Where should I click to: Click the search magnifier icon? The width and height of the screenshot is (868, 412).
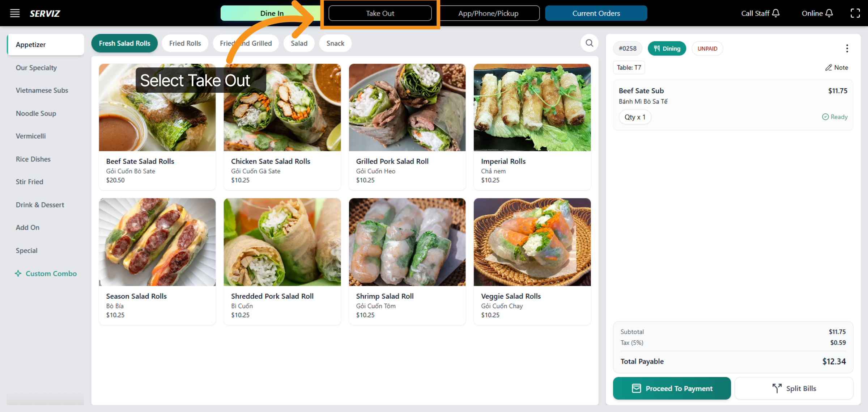coord(589,43)
